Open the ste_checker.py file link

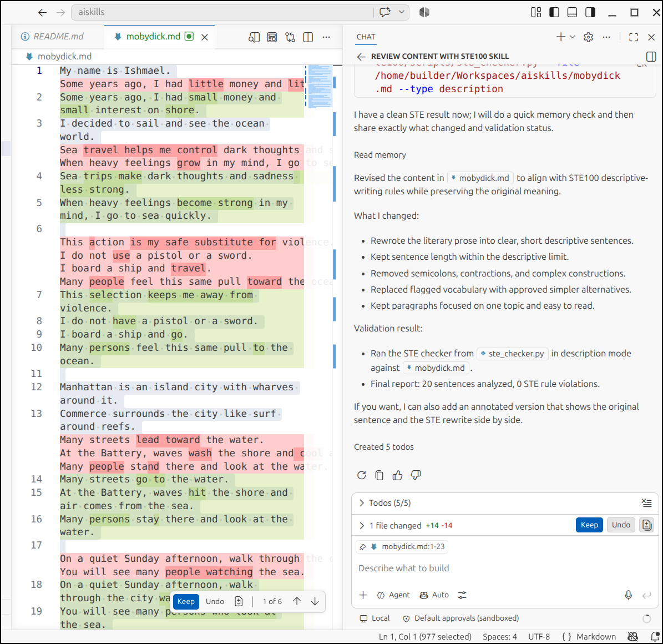click(513, 353)
